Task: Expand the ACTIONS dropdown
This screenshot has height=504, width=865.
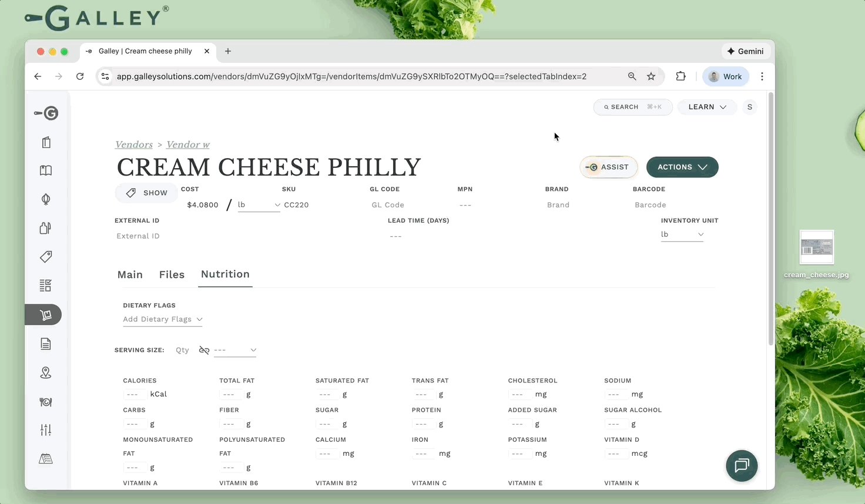Action: click(x=682, y=167)
